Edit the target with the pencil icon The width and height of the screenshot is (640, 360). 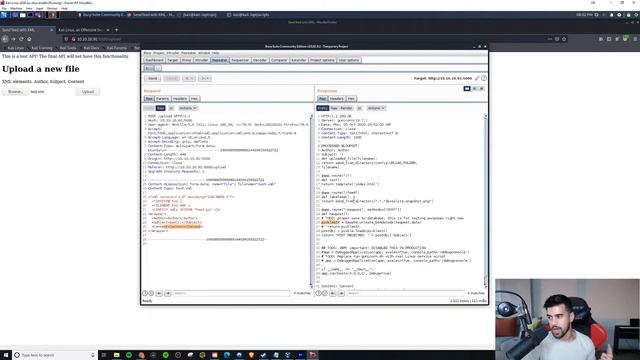(477, 78)
